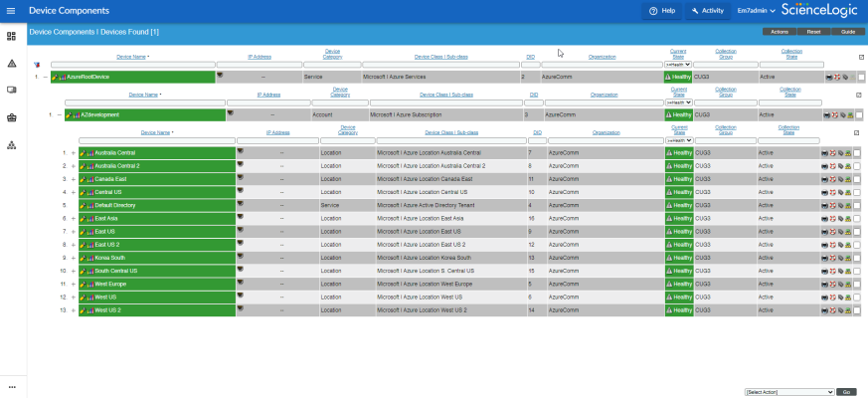
Task: Expand the Central US node
Action: click(73, 192)
